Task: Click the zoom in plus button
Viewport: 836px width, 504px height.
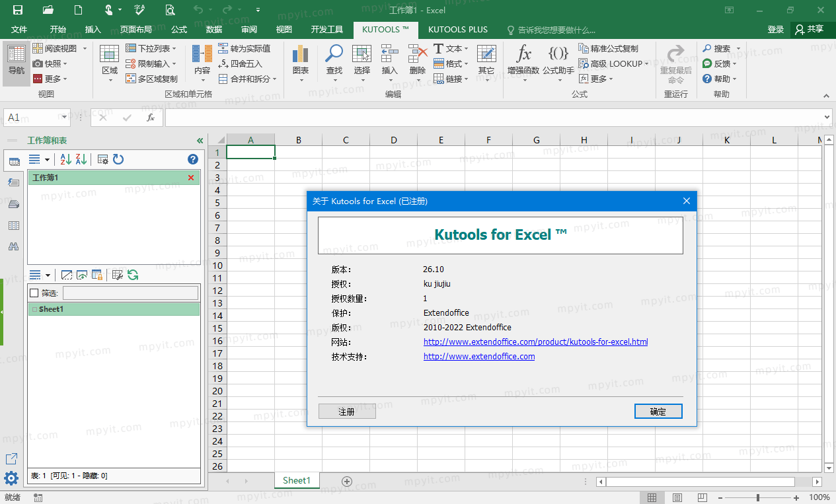Action: [x=796, y=497]
